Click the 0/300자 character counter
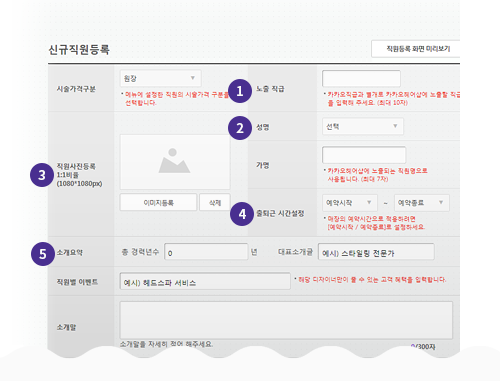The height and width of the screenshot is (381, 500). 423,347
